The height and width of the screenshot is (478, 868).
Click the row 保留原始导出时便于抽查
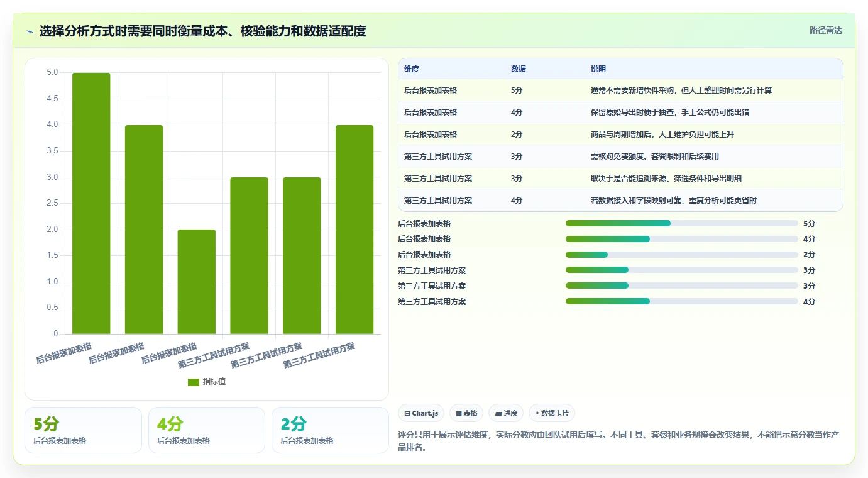coord(620,113)
